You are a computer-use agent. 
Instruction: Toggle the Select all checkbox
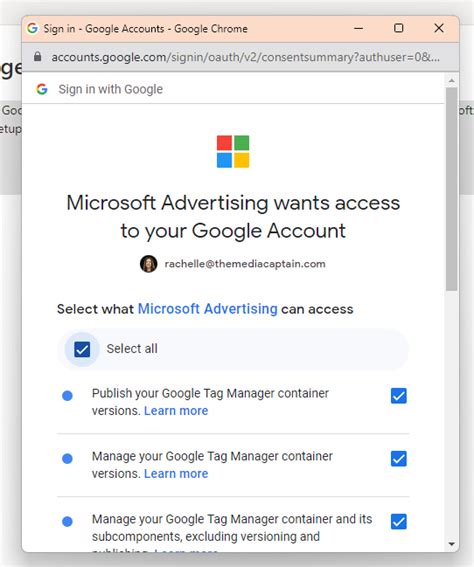click(82, 349)
